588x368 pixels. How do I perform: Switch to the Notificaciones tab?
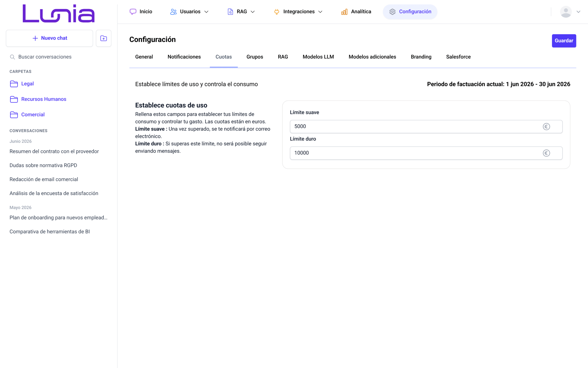tap(184, 57)
